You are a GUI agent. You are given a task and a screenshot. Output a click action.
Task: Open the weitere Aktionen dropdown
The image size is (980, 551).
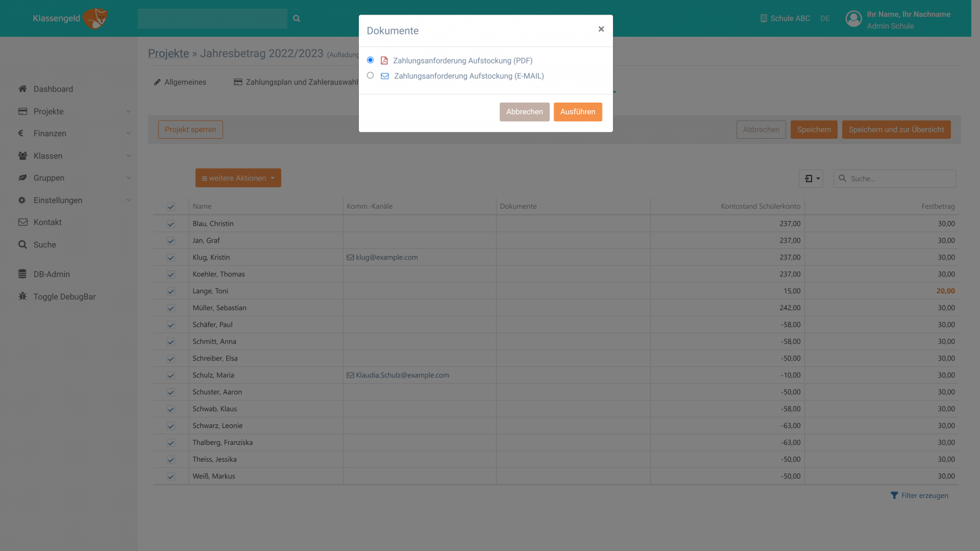tap(238, 178)
